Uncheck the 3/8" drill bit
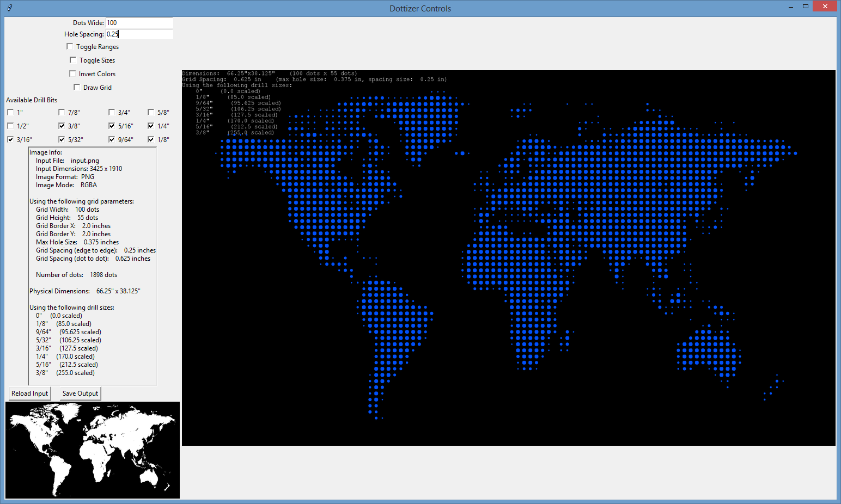Image resolution: width=841 pixels, height=504 pixels. click(62, 126)
